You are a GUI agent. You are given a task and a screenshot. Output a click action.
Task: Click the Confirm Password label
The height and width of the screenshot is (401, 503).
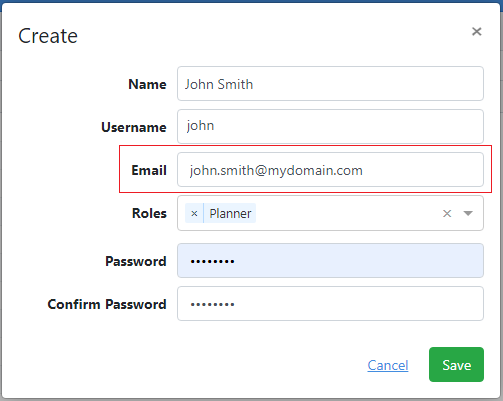107,304
